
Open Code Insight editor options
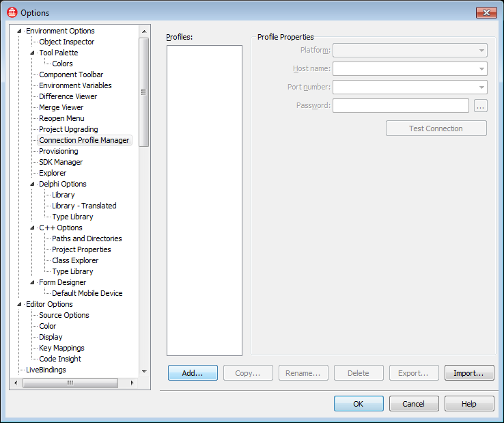click(59, 359)
